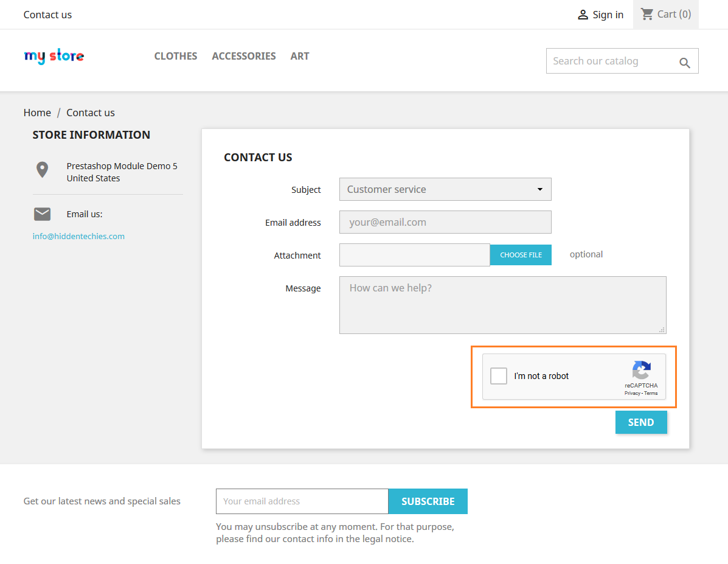The width and height of the screenshot is (728, 564).
Task: Click the shopping cart icon
Action: [647, 14]
